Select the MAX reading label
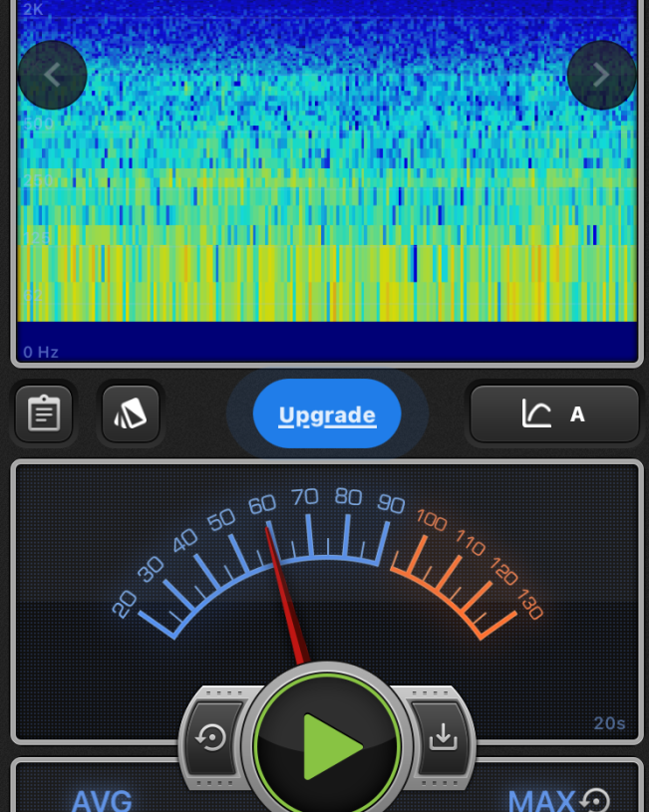Viewport: 649px width, 812px height. tap(541, 800)
